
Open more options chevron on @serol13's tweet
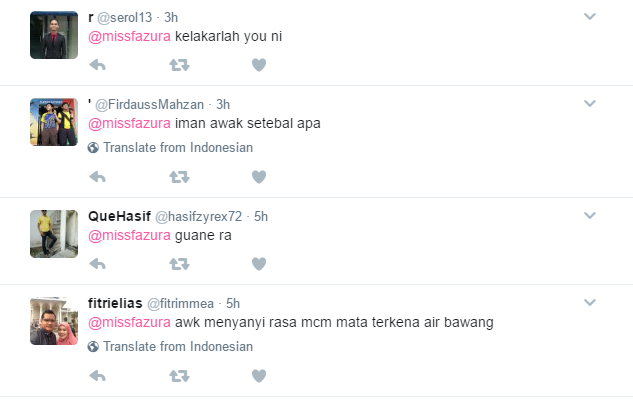tap(590, 17)
